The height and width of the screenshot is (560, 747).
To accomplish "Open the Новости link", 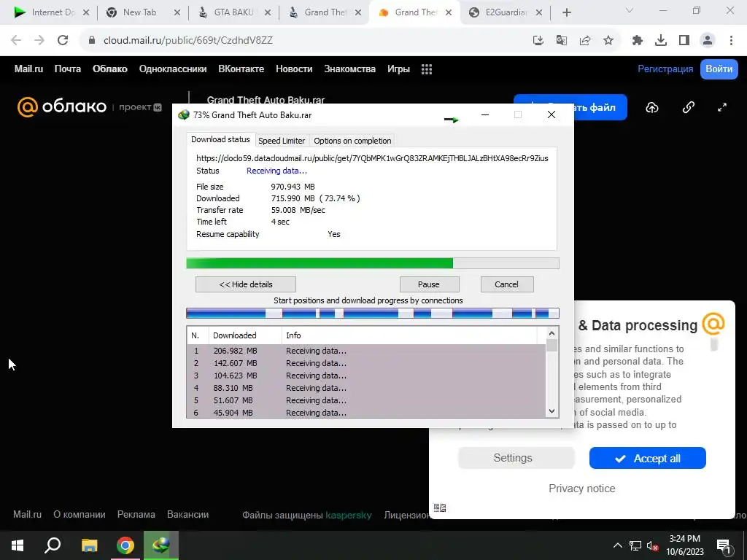I will tap(294, 69).
